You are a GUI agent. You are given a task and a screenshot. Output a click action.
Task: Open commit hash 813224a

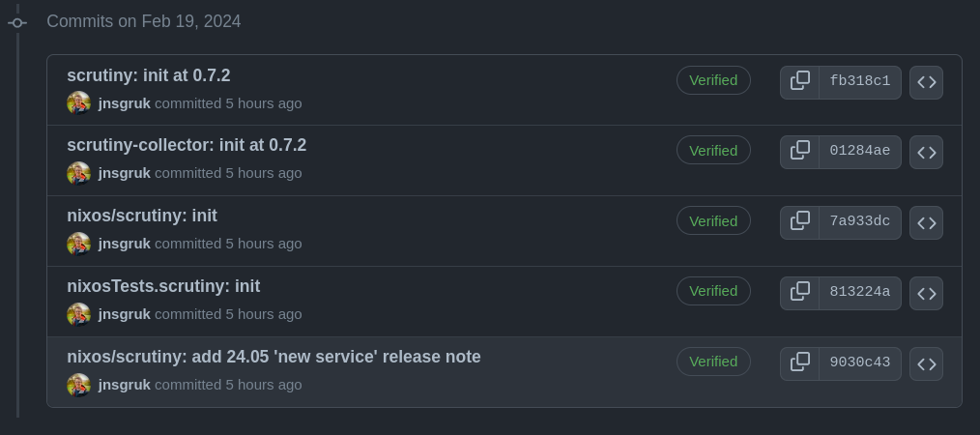(x=859, y=292)
